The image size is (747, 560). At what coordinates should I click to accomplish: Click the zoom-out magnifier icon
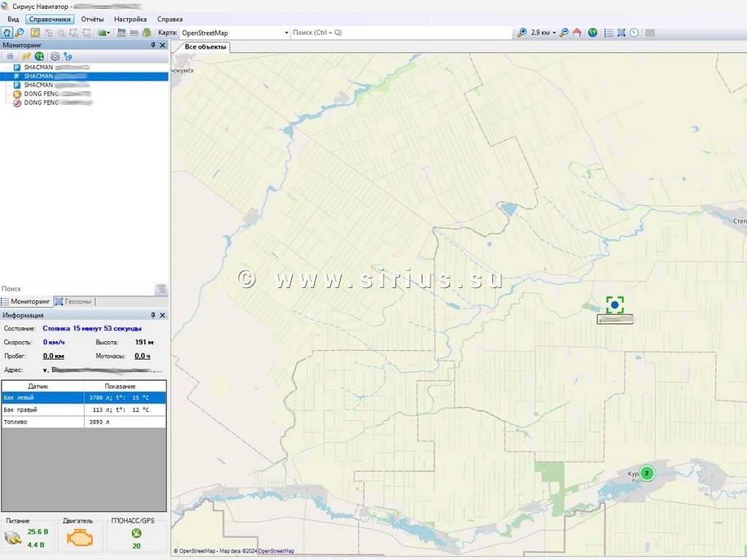[564, 33]
